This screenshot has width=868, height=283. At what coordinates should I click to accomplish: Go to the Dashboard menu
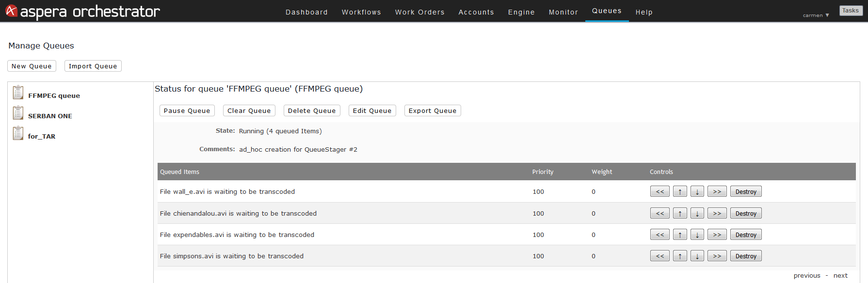tap(306, 12)
